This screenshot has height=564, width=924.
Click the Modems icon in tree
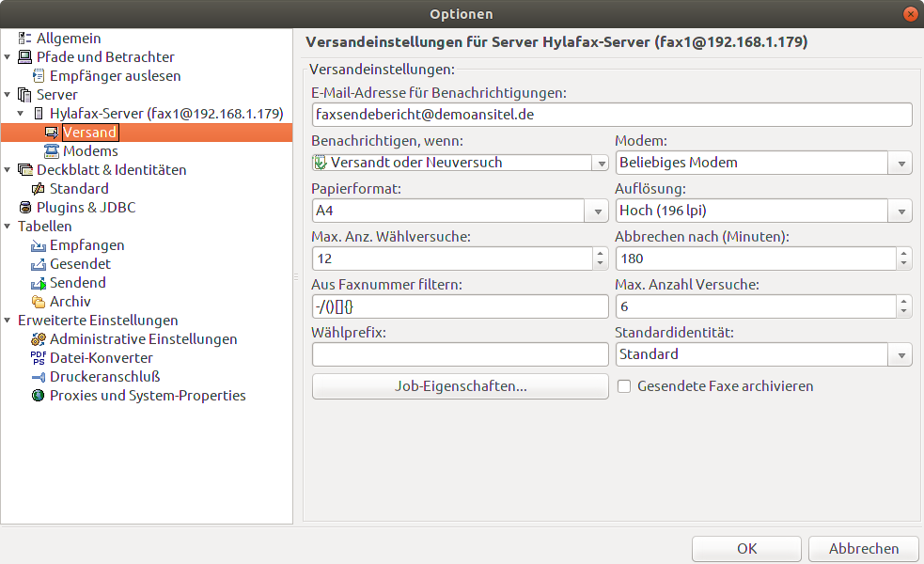click(x=52, y=151)
